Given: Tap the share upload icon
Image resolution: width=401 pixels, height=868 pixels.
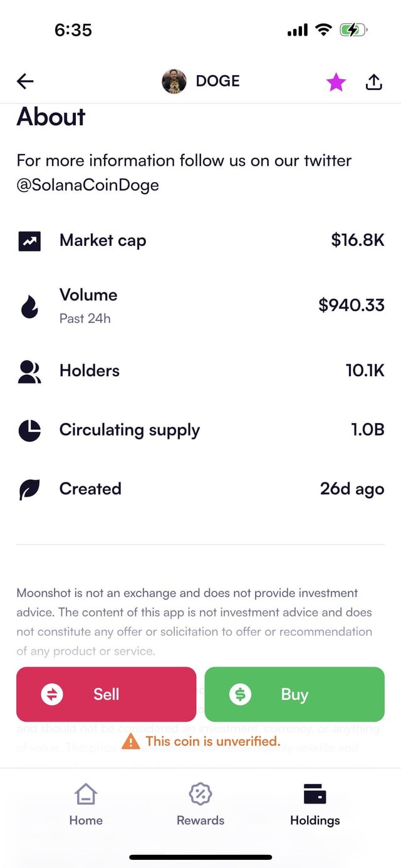Looking at the screenshot, I should (x=373, y=82).
